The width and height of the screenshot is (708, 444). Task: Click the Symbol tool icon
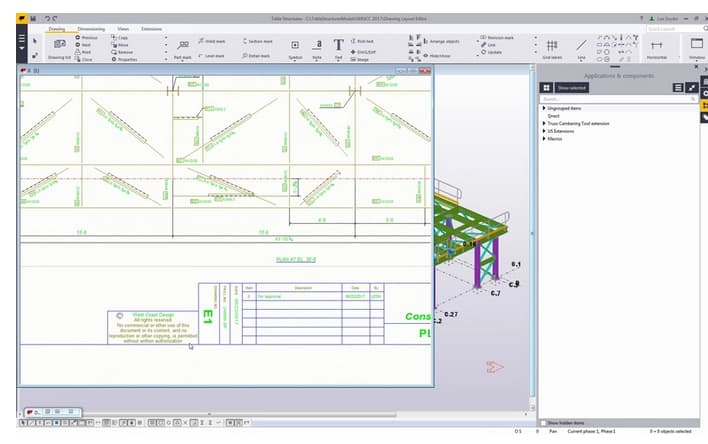(295, 46)
